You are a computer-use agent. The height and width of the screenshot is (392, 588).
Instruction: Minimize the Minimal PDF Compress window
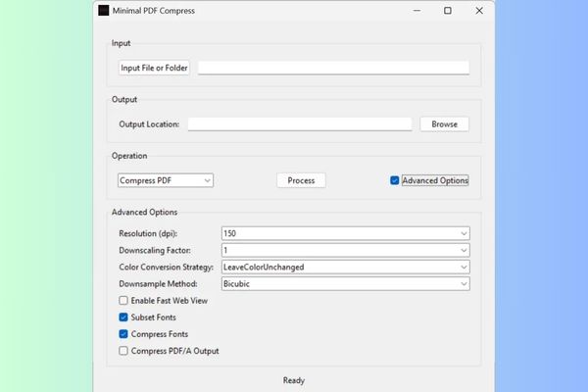coord(417,11)
